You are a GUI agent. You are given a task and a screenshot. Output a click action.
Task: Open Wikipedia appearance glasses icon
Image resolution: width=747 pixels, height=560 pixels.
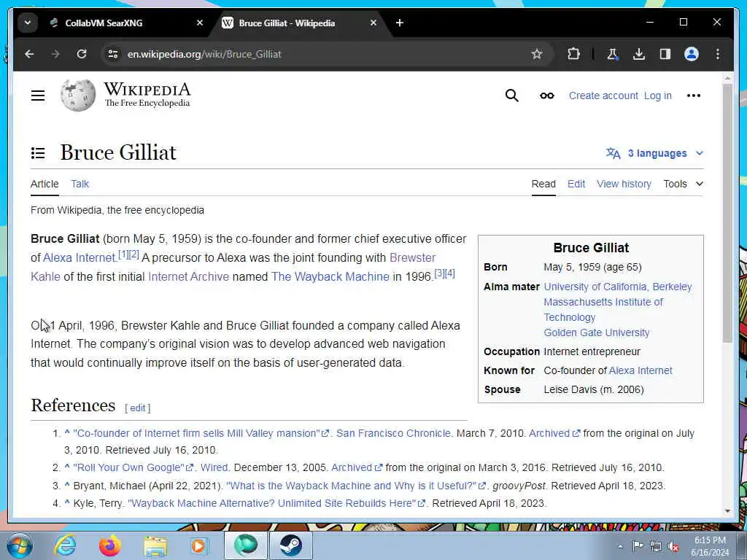pyautogui.click(x=547, y=96)
